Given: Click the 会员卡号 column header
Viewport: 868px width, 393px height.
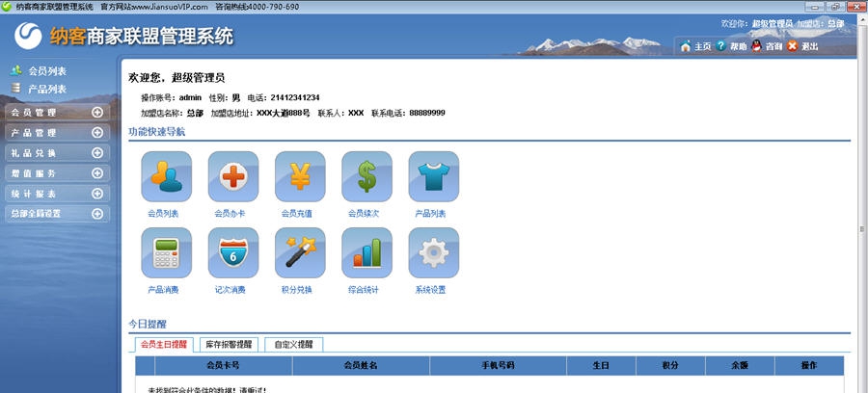Looking at the screenshot, I should tap(223, 366).
